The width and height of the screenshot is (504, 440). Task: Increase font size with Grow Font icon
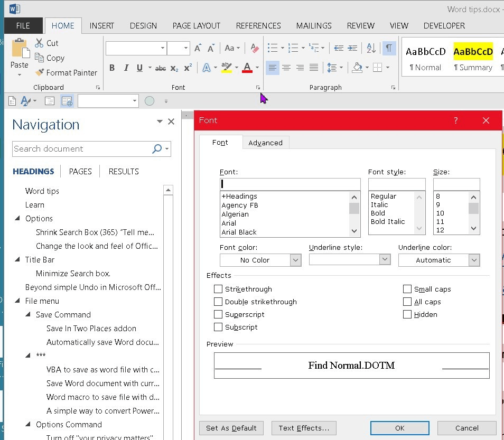click(x=198, y=48)
